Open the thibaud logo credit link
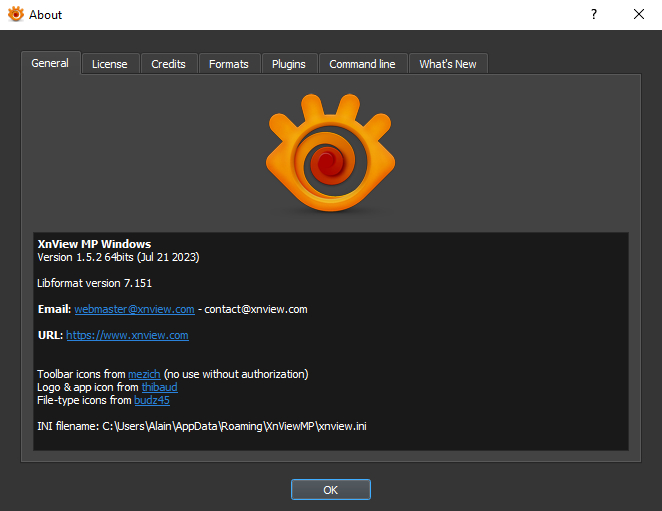662x511 pixels. [160, 387]
